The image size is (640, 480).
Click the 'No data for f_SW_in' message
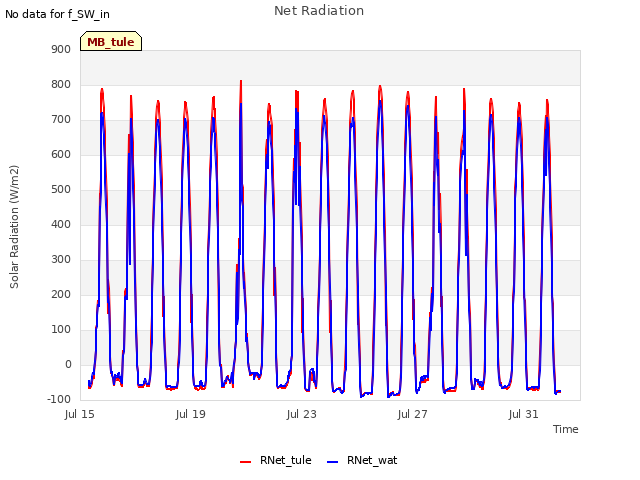57,14
